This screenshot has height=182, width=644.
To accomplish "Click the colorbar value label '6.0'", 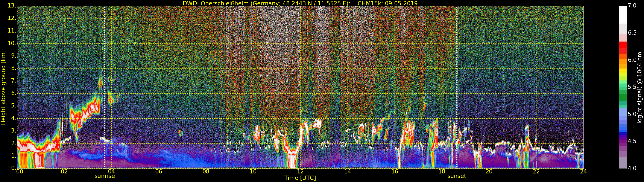I will [x=632, y=60].
